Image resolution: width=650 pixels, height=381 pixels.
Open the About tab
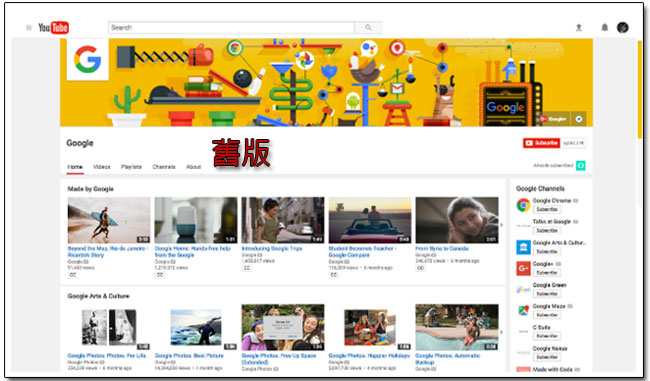[194, 167]
